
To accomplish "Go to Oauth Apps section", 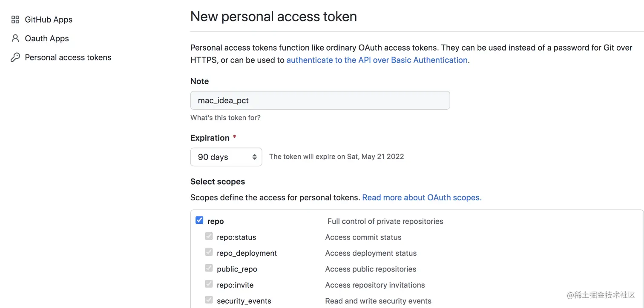I will tap(47, 38).
